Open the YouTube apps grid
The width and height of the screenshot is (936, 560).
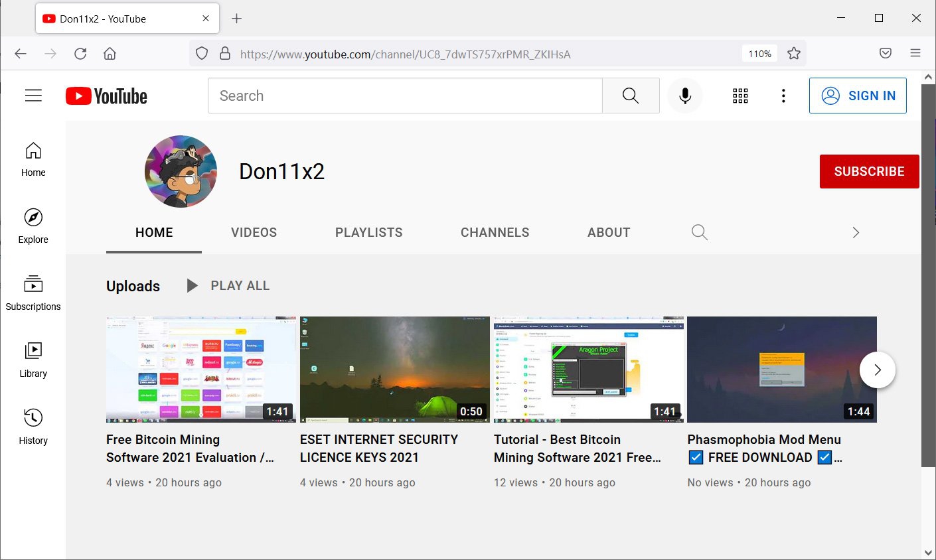[x=740, y=96]
